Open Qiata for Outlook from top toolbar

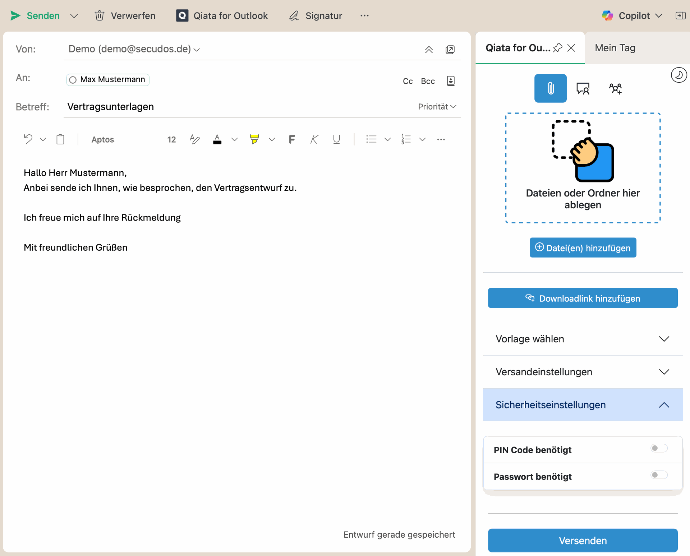pyautogui.click(x=222, y=16)
